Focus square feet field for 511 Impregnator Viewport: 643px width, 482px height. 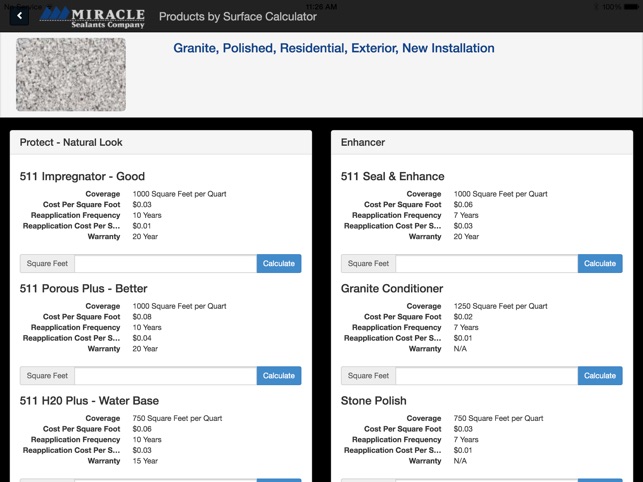[x=166, y=263]
